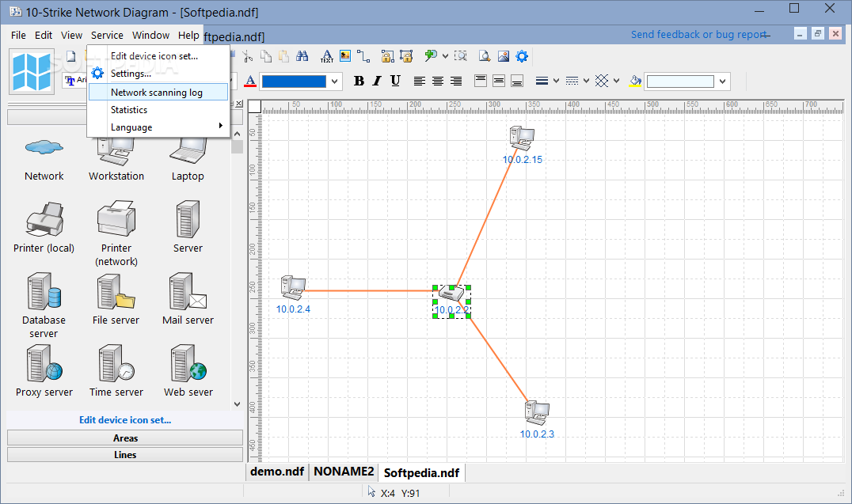This screenshot has width=852, height=504.
Task: Click the second padlock lock-selection icon
Action: point(406,56)
